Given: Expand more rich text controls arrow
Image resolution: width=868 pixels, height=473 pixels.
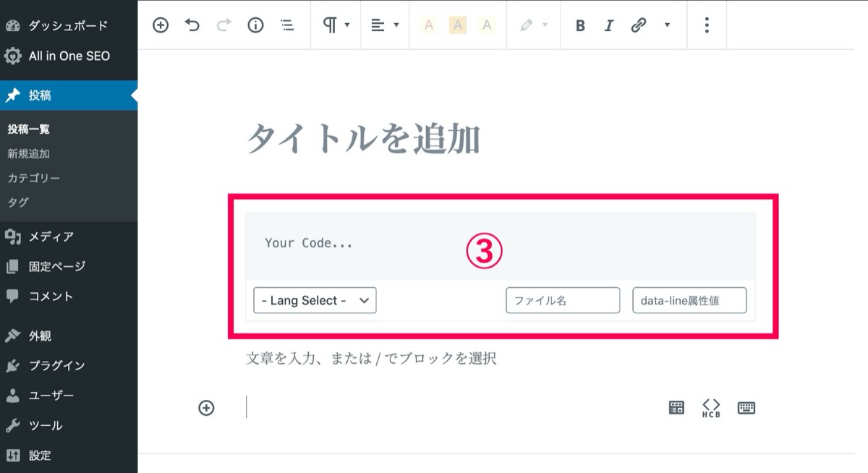Looking at the screenshot, I should 667,25.
